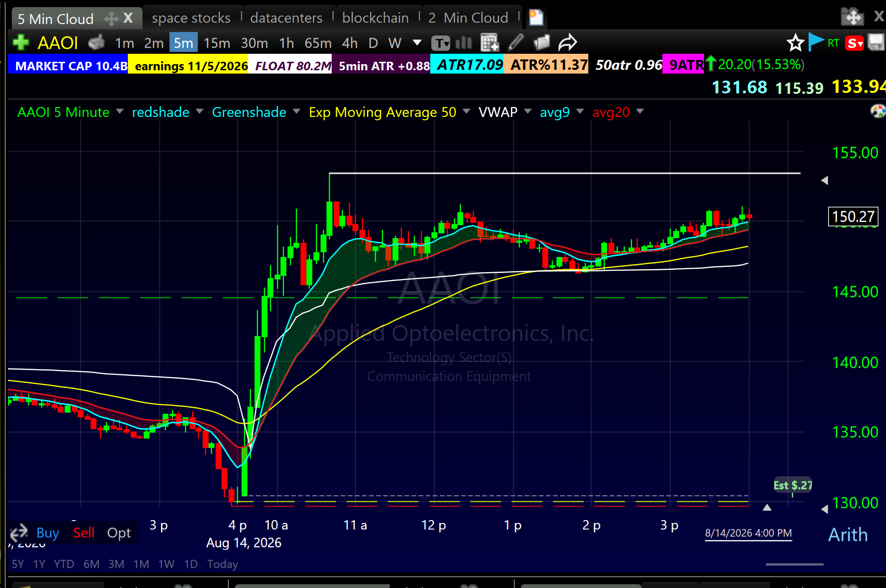886x588 pixels.
Task: Set chart range to Today
Action: pyautogui.click(x=223, y=564)
